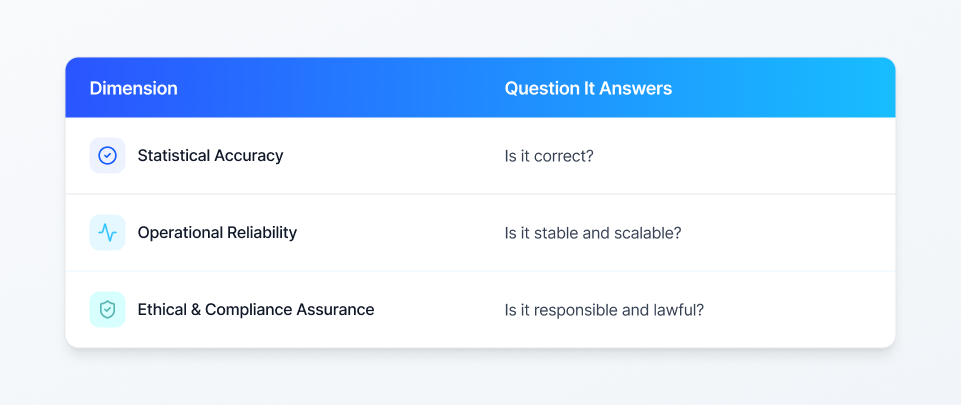
Task: Click the Statistical Accuracy checkmark icon
Action: (107, 156)
